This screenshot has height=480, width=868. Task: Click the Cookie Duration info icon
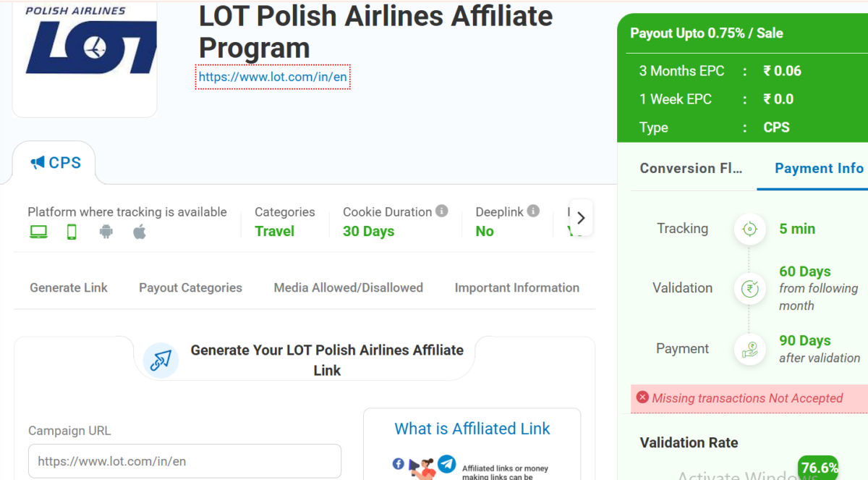442,211
